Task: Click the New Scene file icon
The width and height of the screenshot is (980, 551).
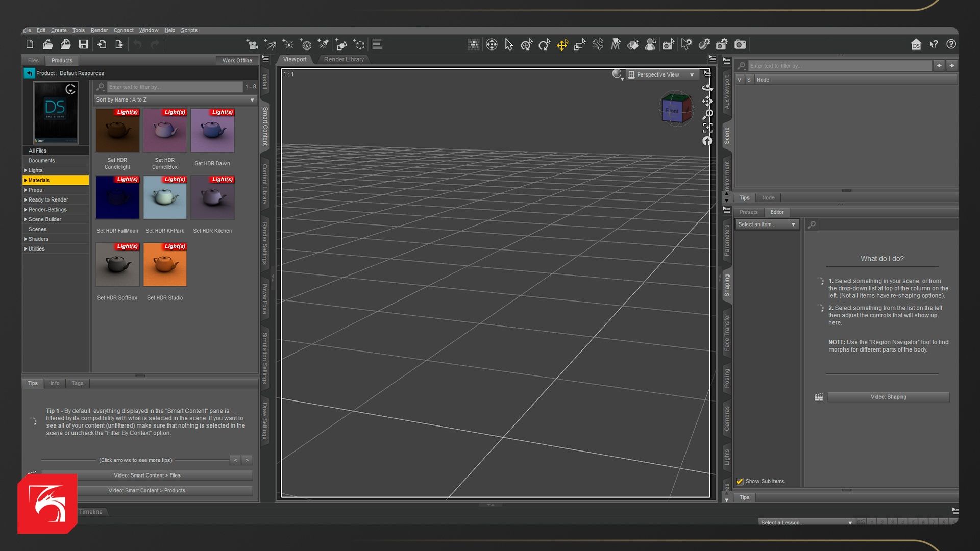Action: coord(30,44)
